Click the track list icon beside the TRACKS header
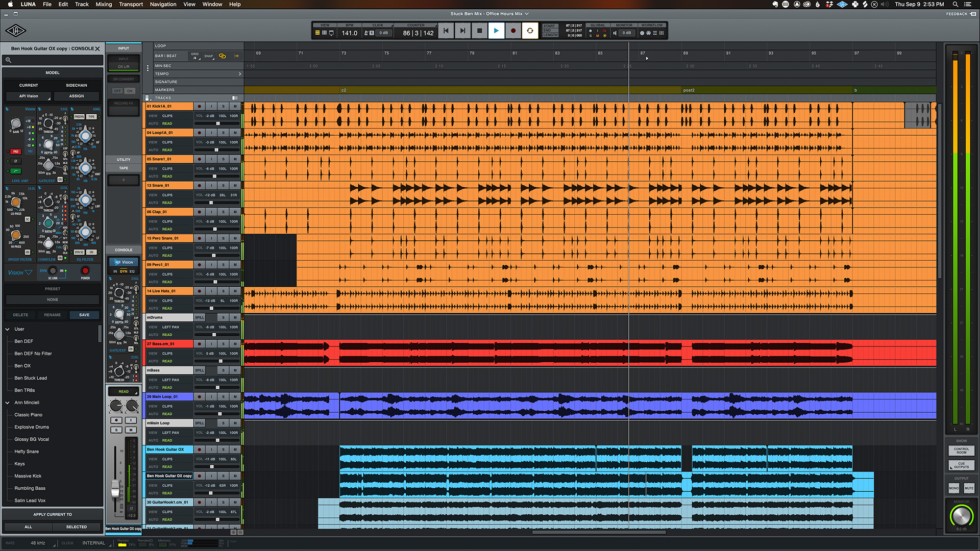This screenshot has height=551, width=980. (148, 98)
